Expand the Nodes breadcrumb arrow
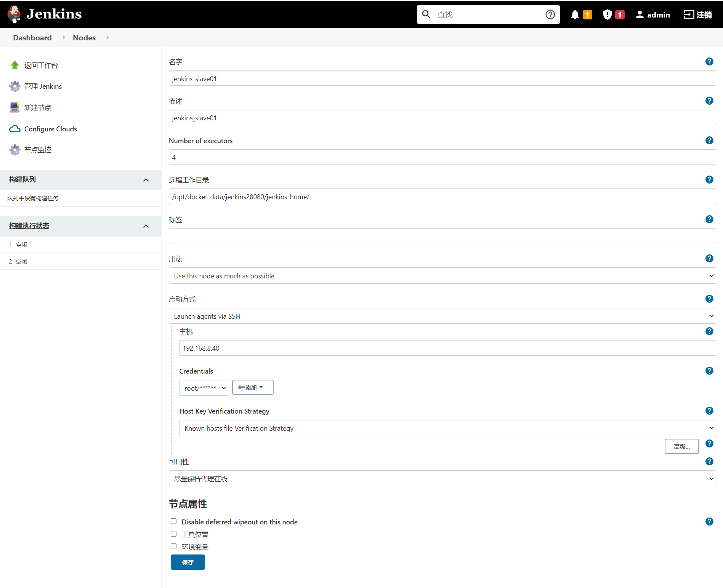This screenshot has height=588, width=723. [x=108, y=37]
